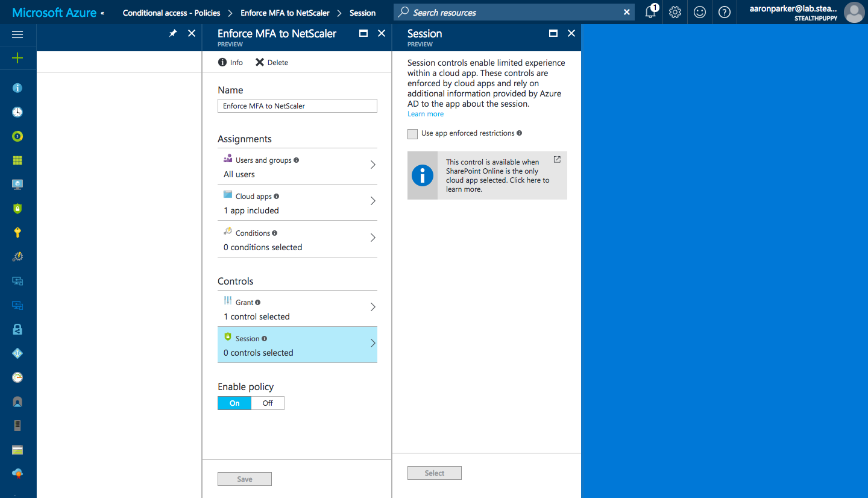The image size is (868, 498).
Task: Open the green ring cost icon in sidebar
Action: click(17, 136)
